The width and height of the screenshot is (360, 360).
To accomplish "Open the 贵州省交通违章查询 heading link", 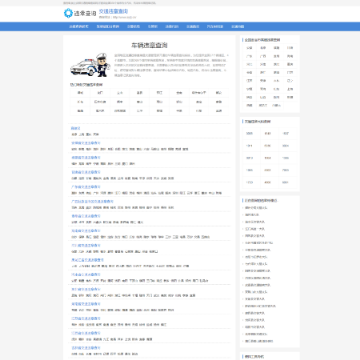I will pos(86,216).
